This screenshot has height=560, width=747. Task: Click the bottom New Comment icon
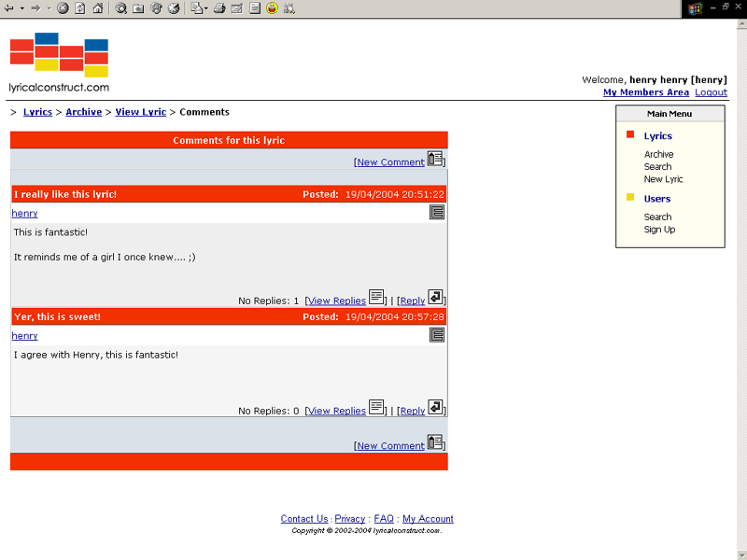pos(435,441)
